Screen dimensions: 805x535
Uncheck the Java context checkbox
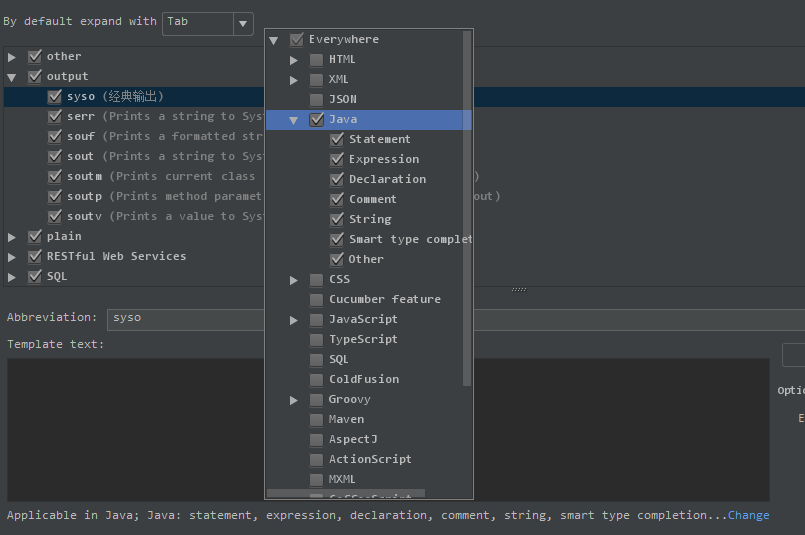pos(316,120)
